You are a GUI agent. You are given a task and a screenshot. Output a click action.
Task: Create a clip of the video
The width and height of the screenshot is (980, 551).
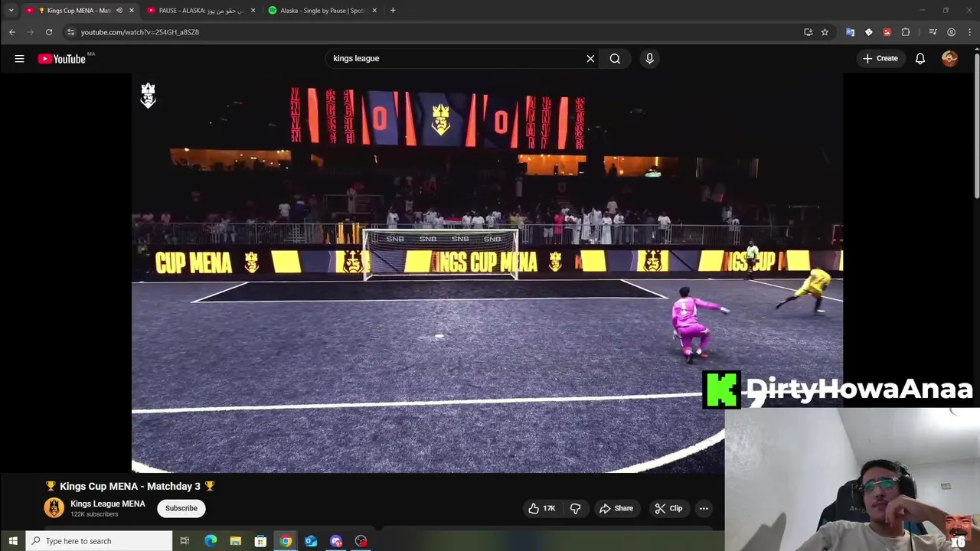(668, 508)
